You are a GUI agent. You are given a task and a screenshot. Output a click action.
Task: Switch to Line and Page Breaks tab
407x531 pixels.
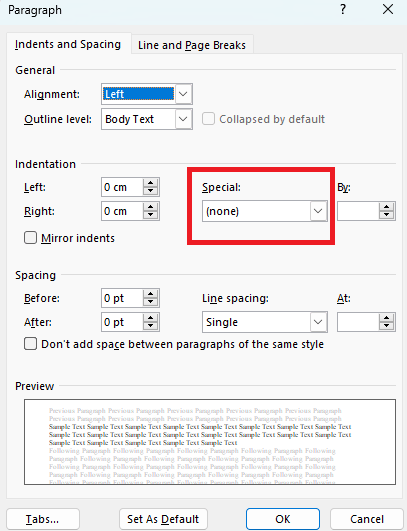pyautogui.click(x=192, y=45)
